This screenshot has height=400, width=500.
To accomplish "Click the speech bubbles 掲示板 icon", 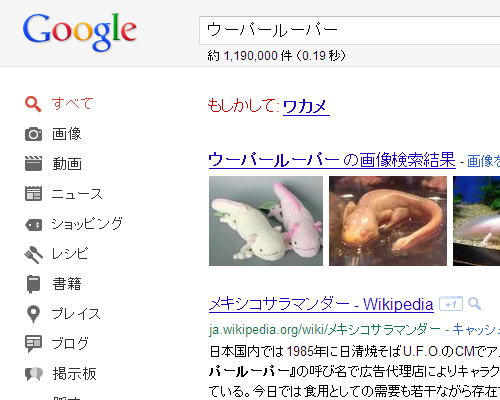I will 34,374.
